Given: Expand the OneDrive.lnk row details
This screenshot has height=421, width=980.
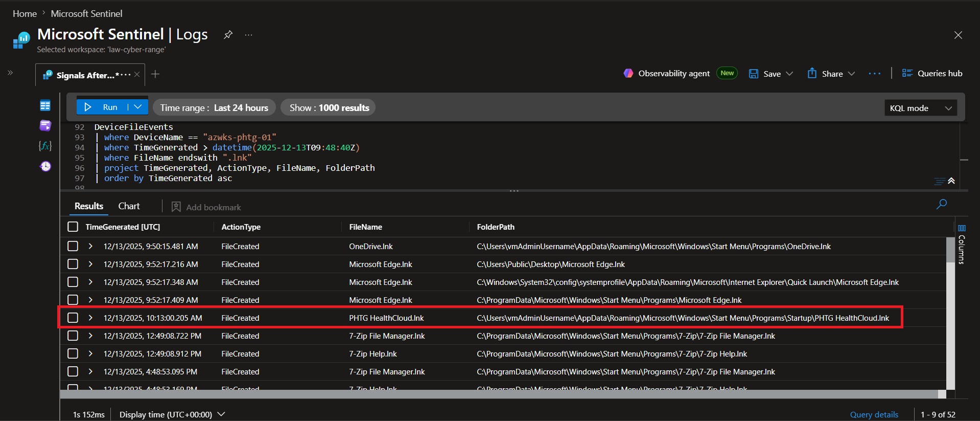Looking at the screenshot, I should (90, 246).
